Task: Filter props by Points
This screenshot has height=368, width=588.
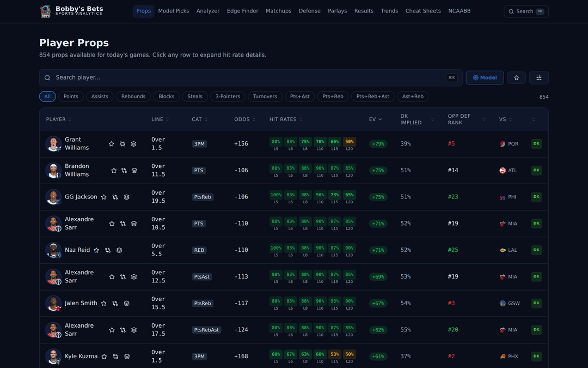Action: click(71, 96)
